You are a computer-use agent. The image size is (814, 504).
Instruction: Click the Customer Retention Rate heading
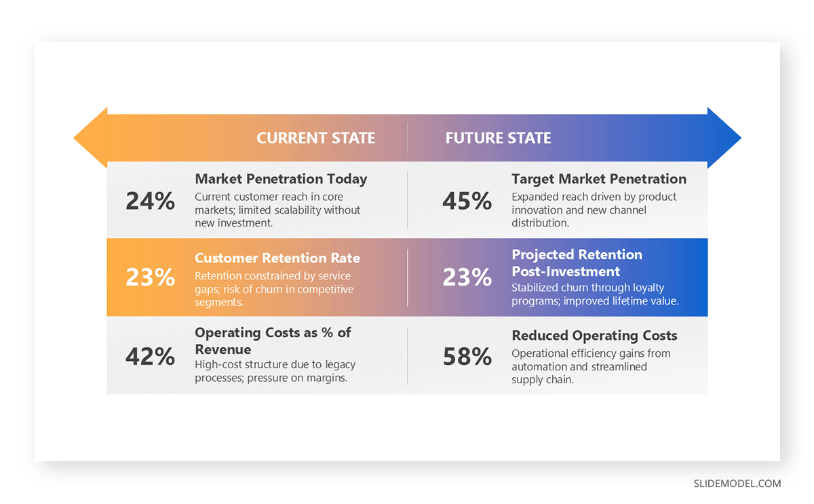277,258
